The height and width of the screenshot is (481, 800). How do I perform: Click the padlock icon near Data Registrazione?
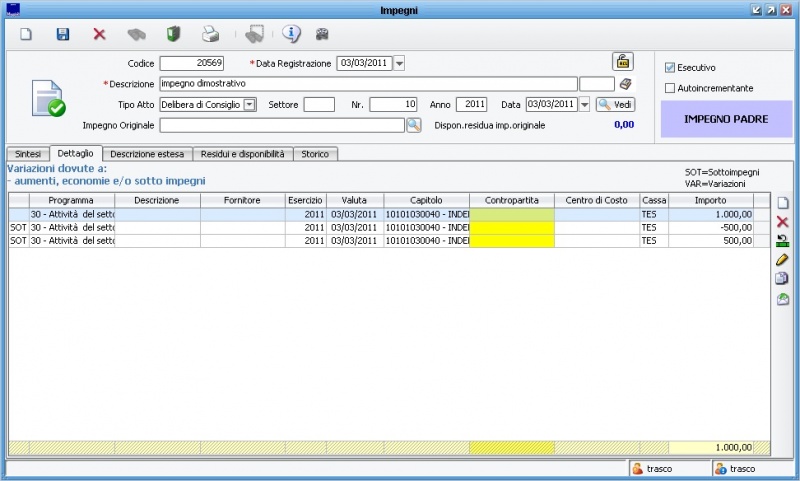(x=622, y=61)
